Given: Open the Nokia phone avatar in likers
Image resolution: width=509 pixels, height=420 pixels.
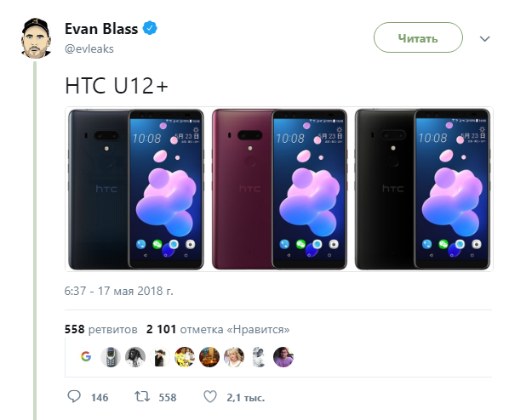Looking at the screenshot, I should [x=111, y=357].
